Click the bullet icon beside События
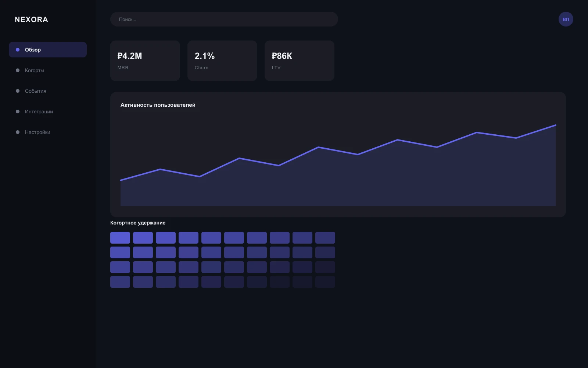The width and height of the screenshot is (588, 368). click(18, 91)
